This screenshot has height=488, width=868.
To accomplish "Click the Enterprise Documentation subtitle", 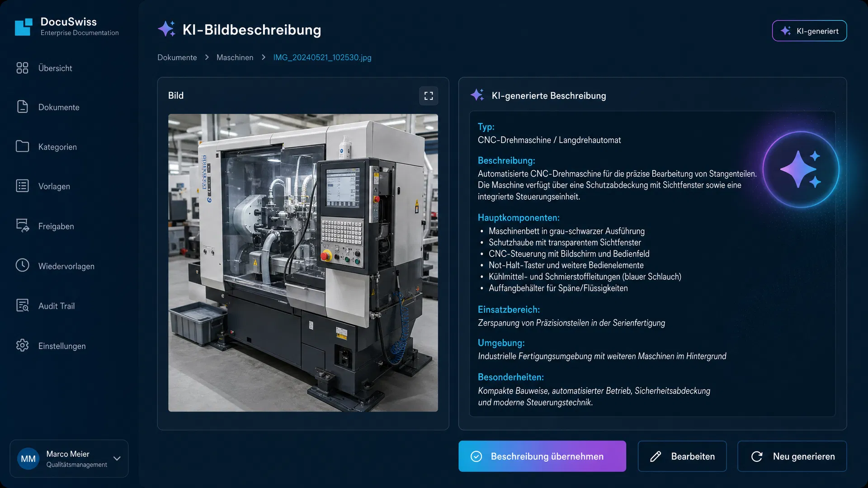I will point(80,33).
